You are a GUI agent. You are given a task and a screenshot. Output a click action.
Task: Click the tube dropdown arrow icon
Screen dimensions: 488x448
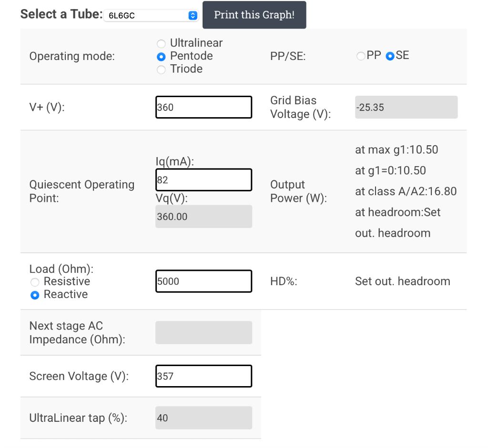click(x=193, y=15)
